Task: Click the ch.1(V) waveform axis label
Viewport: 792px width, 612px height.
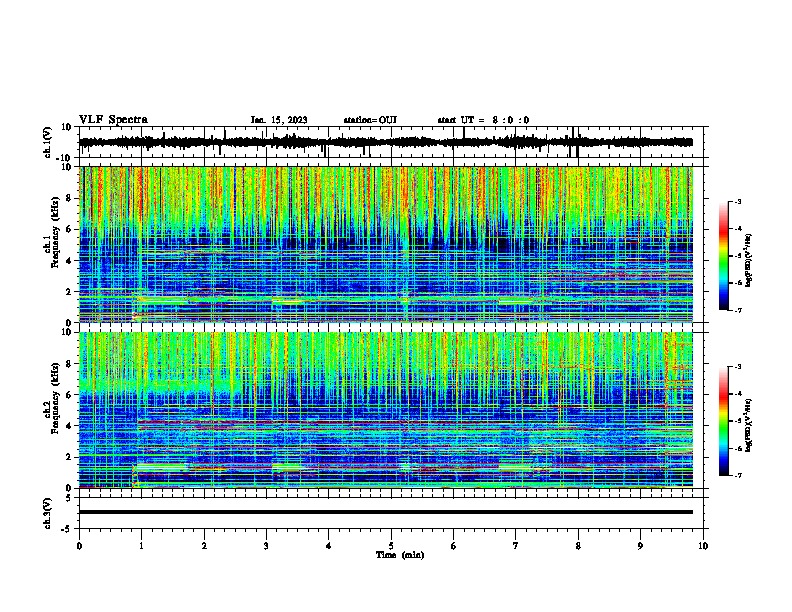Action: tap(48, 142)
